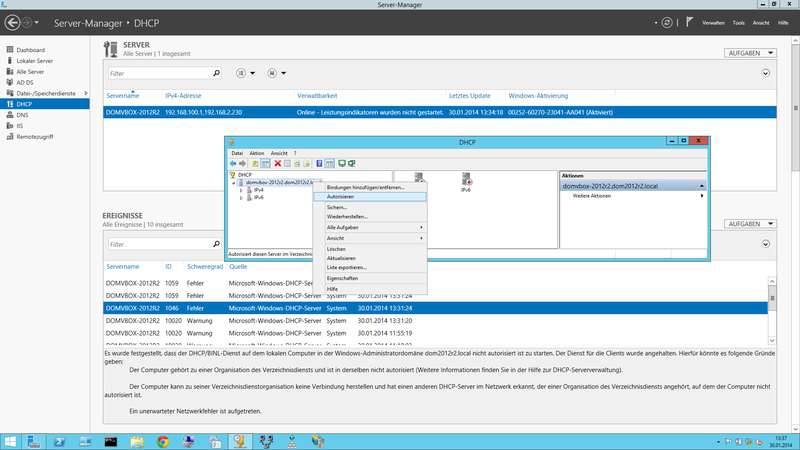
Task: Click the back arrow in DHCP toolbar
Action: pyautogui.click(x=233, y=163)
